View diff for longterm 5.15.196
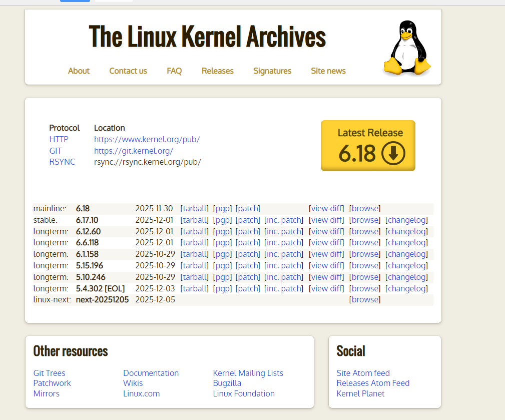 point(326,266)
